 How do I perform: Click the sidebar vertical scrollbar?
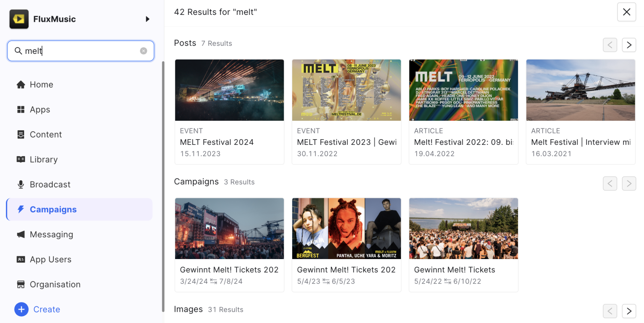[x=163, y=186]
